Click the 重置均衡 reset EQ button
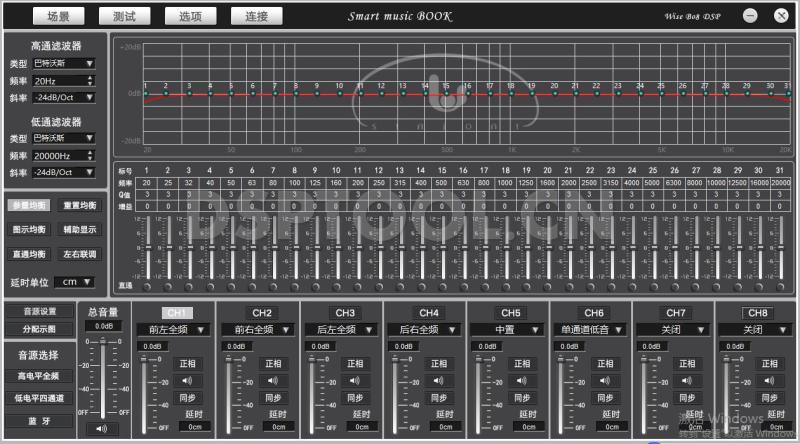This screenshot has width=800, height=444. [x=80, y=205]
